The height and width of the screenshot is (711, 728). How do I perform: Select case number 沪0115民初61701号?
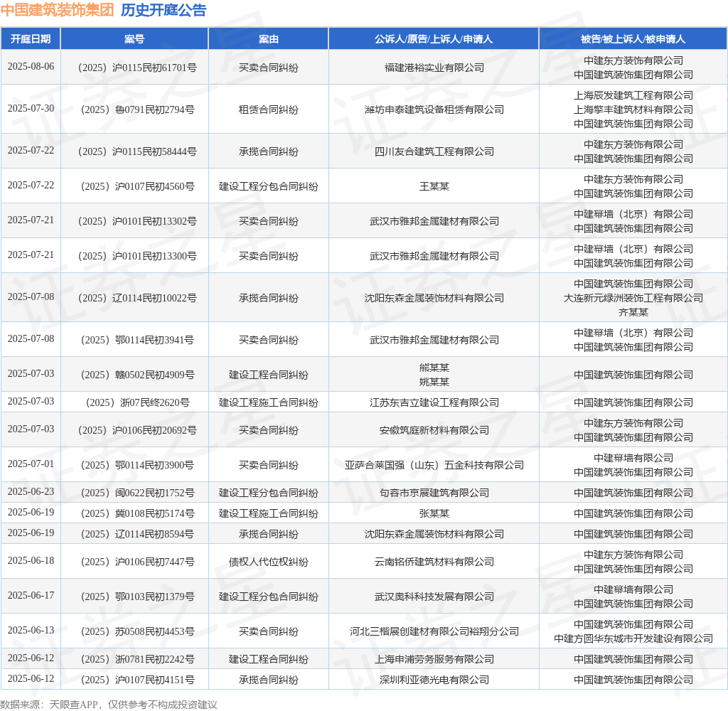click(137, 68)
